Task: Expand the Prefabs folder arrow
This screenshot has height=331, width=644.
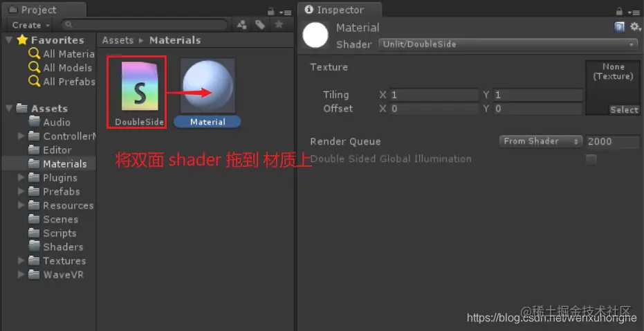Action: coord(21,192)
